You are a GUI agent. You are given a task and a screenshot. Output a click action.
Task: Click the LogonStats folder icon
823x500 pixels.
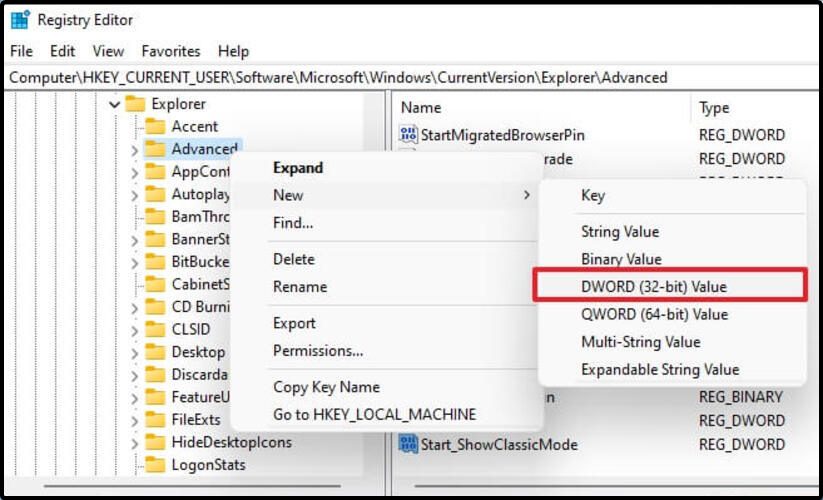pos(155,465)
